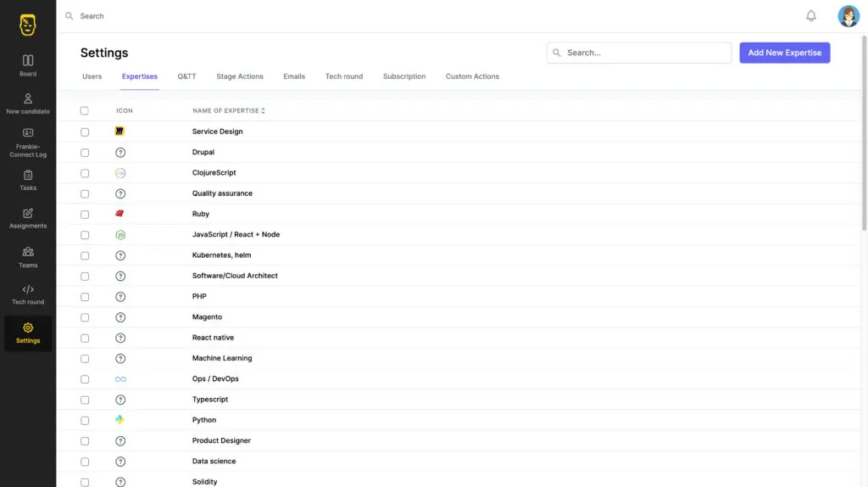The image size is (868, 487).
Task: Check the Data science row checkbox
Action: click(x=85, y=462)
